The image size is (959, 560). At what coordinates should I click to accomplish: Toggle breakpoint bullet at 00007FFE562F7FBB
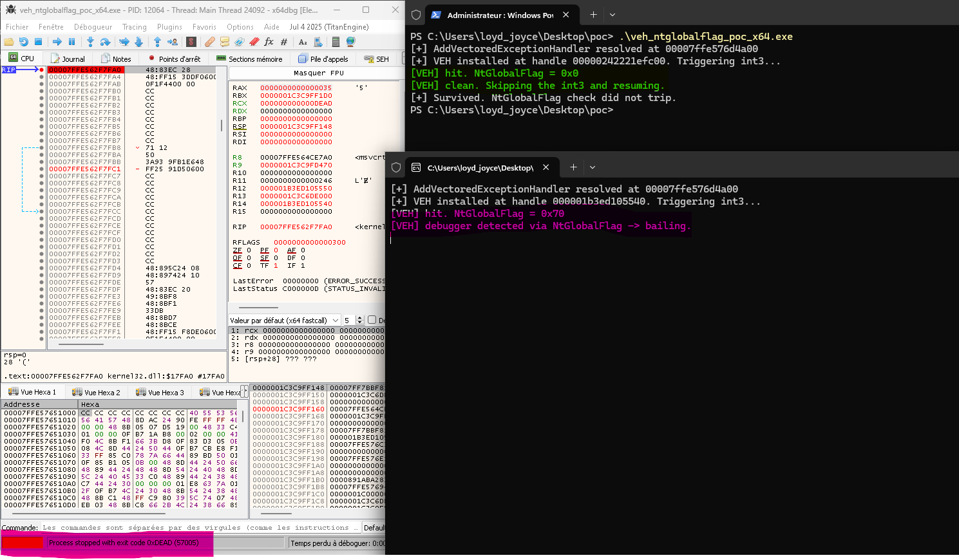[42, 162]
